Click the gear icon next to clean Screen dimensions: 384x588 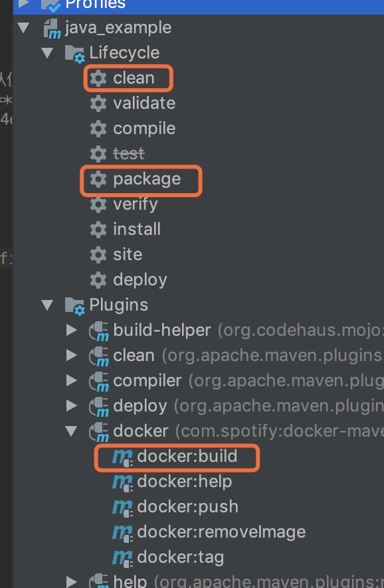(98, 78)
